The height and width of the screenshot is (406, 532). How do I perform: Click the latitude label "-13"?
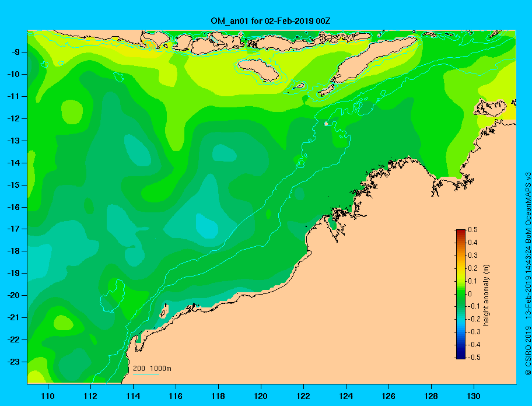13,141
